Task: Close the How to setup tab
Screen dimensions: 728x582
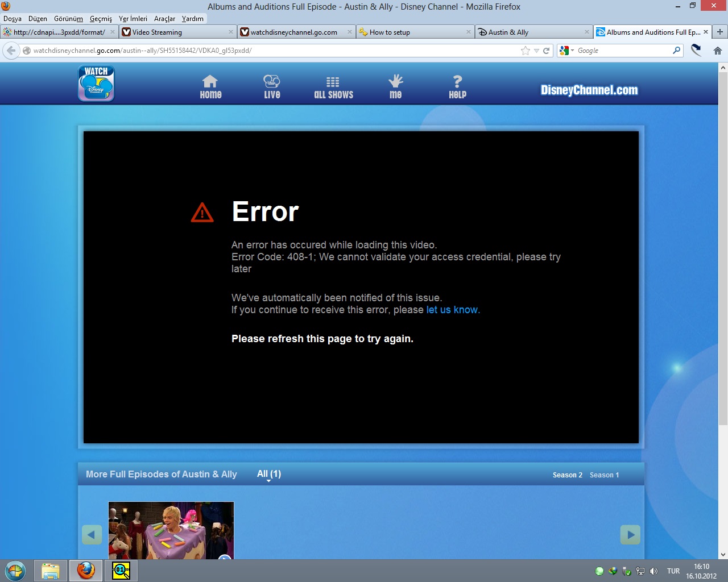Action: pos(469,32)
